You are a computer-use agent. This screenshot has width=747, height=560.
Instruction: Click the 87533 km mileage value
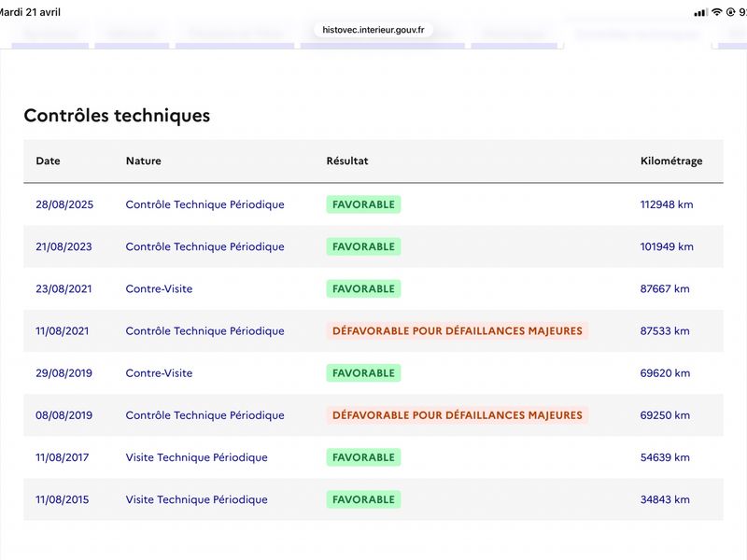point(665,331)
